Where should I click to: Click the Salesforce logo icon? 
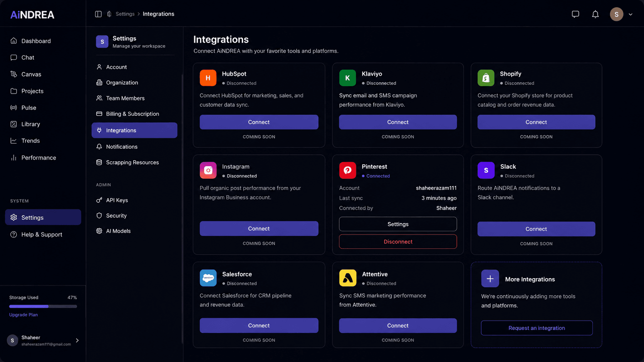(208, 278)
